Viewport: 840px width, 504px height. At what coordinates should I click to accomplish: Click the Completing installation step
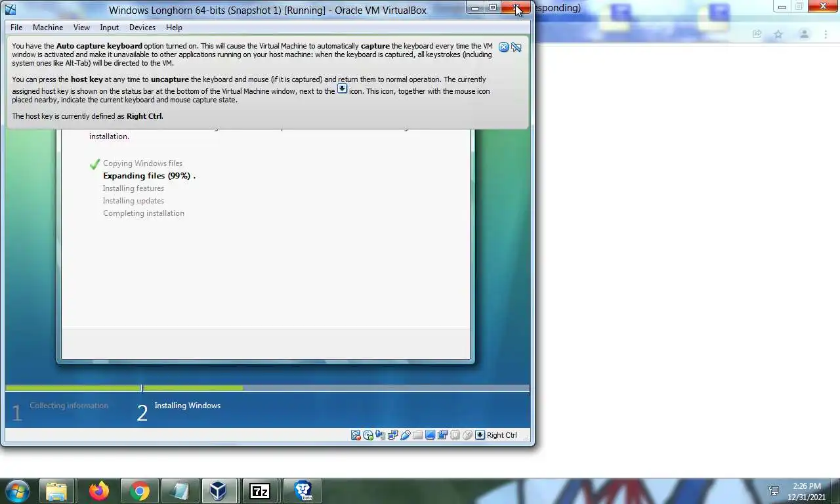click(144, 213)
